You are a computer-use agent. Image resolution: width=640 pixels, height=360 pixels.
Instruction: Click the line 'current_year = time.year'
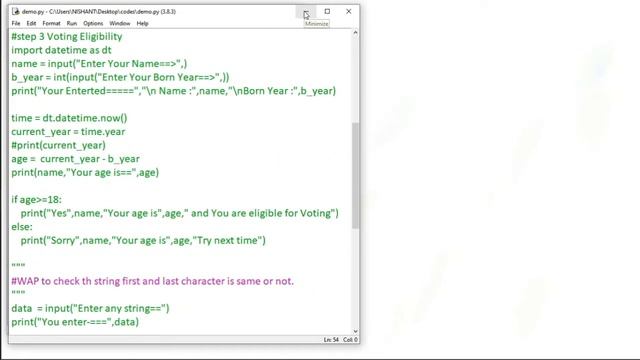pyautogui.click(x=68, y=131)
